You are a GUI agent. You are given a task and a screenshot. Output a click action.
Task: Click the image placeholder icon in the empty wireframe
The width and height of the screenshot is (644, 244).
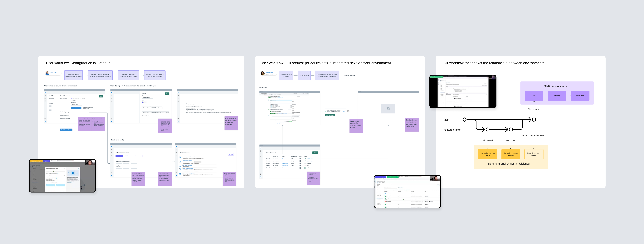pos(388,109)
